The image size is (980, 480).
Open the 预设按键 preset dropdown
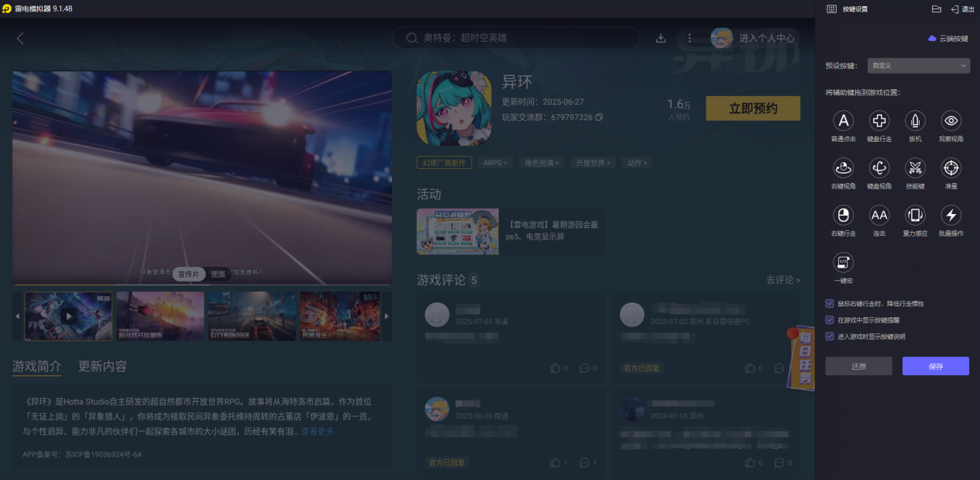click(x=918, y=65)
